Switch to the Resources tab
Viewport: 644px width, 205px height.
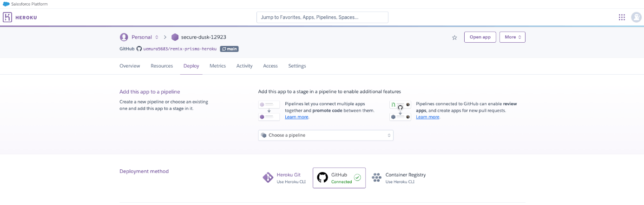[162, 66]
